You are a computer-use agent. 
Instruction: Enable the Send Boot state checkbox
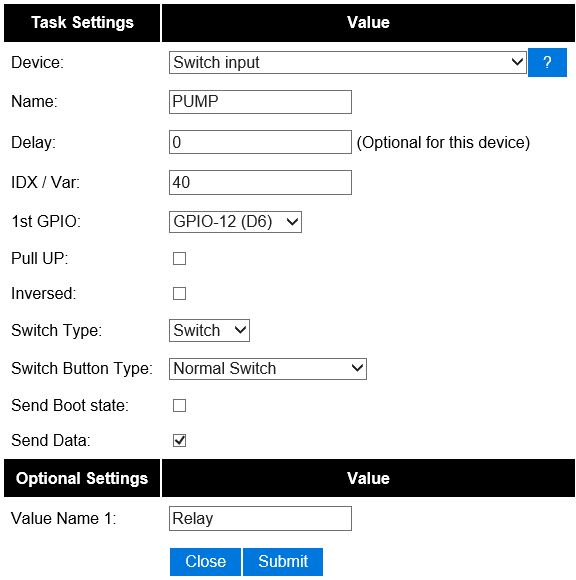pos(179,405)
